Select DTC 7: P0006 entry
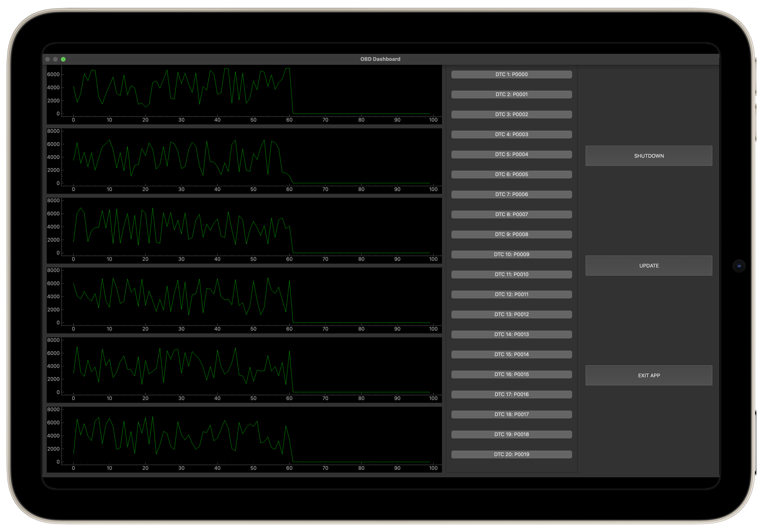 [x=511, y=195]
